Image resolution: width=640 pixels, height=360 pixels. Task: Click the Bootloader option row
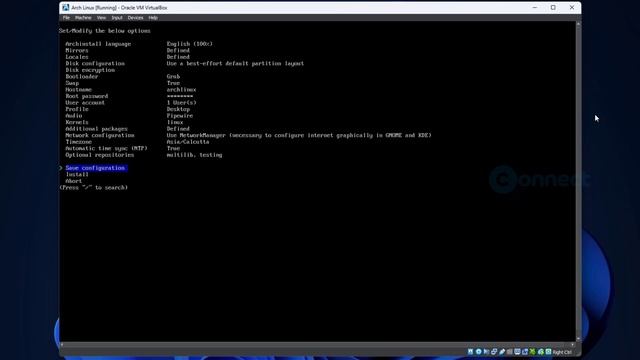[x=122, y=76]
